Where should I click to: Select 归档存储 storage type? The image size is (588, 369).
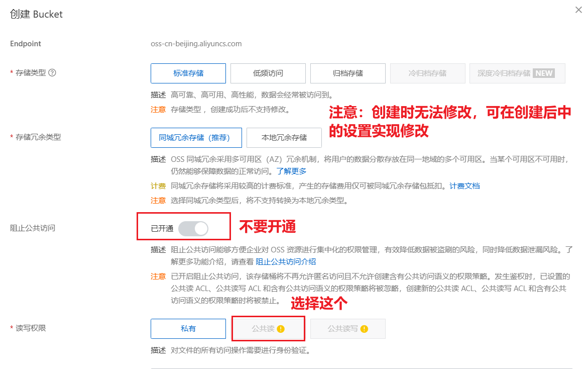click(348, 73)
